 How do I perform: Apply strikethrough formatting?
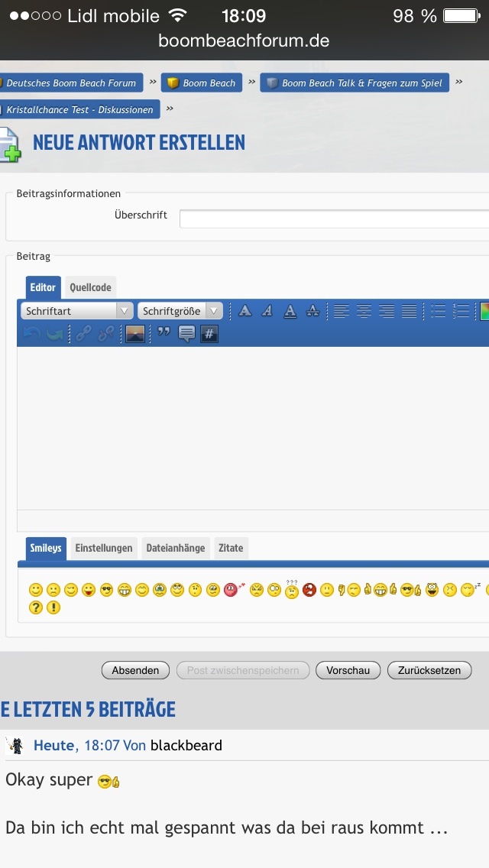pos(313,311)
